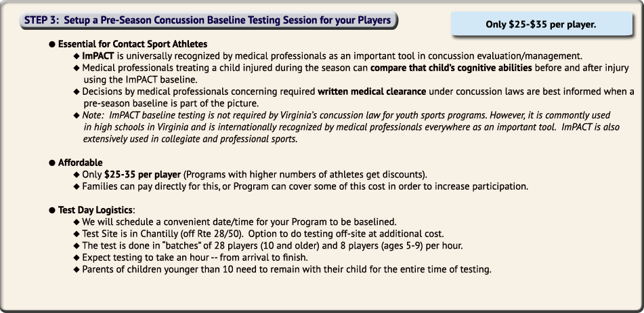This screenshot has width=644, height=313.
Task: Click the diamond bullet before 'Only $25-35 per player'
Action: point(77,175)
